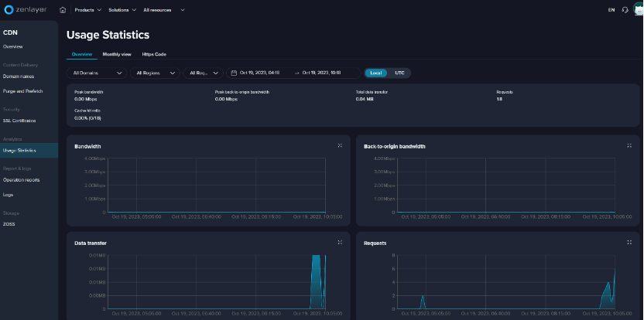Maximize the Requests chart

tap(629, 242)
